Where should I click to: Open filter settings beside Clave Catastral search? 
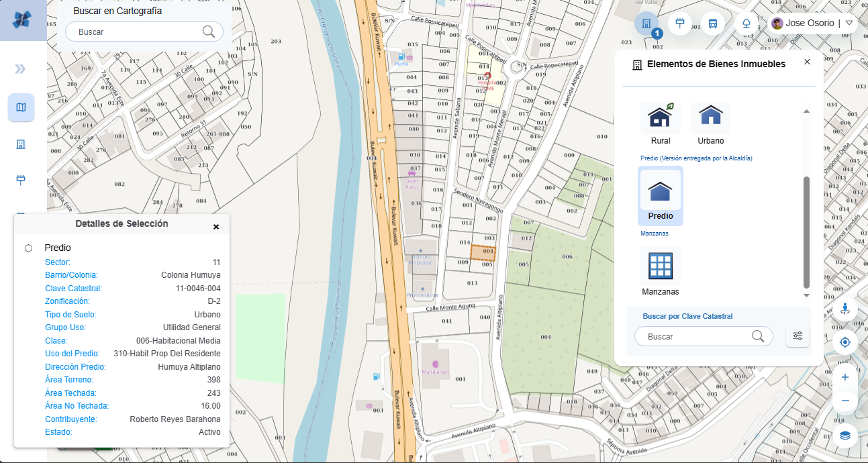798,336
